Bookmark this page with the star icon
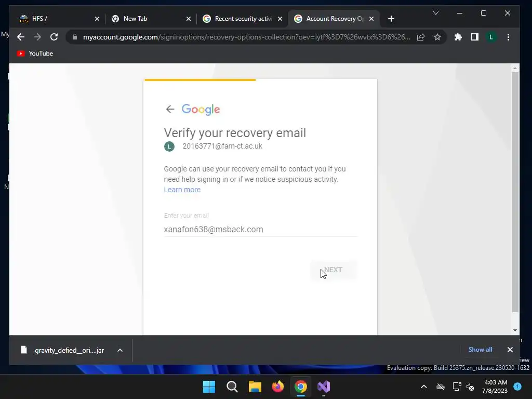The image size is (532, 399). pos(437,37)
